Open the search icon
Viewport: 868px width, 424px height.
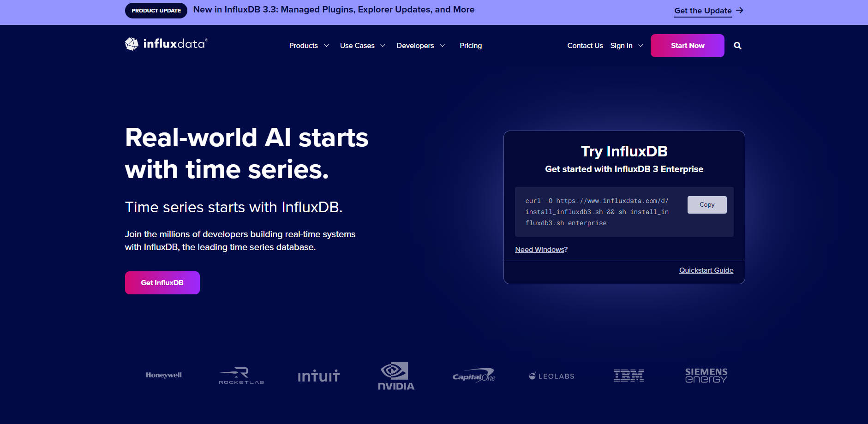tap(737, 46)
